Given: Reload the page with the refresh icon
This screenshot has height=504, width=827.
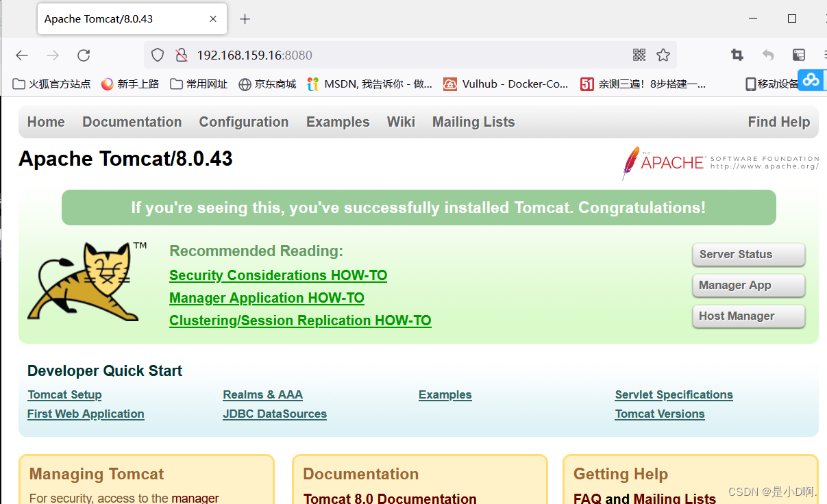Looking at the screenshot, I should (x=84, y=55).
